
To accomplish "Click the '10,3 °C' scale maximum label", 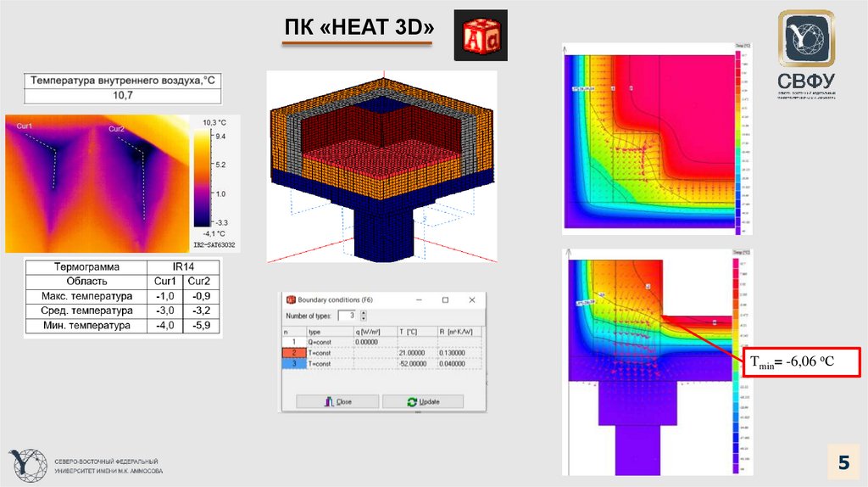I will [x=214, y=122].
